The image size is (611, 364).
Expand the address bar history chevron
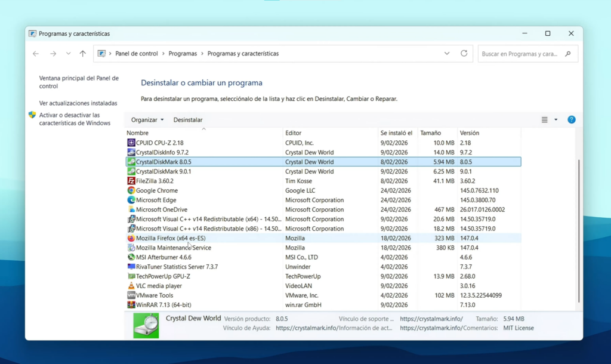tap(447, 53)
